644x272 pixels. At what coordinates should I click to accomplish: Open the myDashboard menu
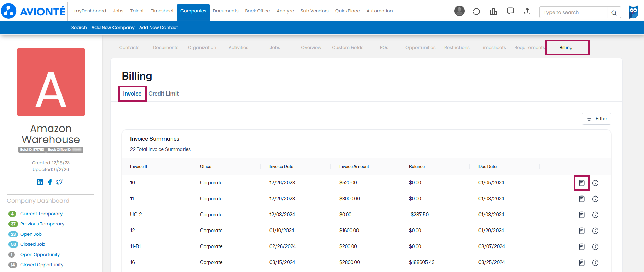click(90, 11)
